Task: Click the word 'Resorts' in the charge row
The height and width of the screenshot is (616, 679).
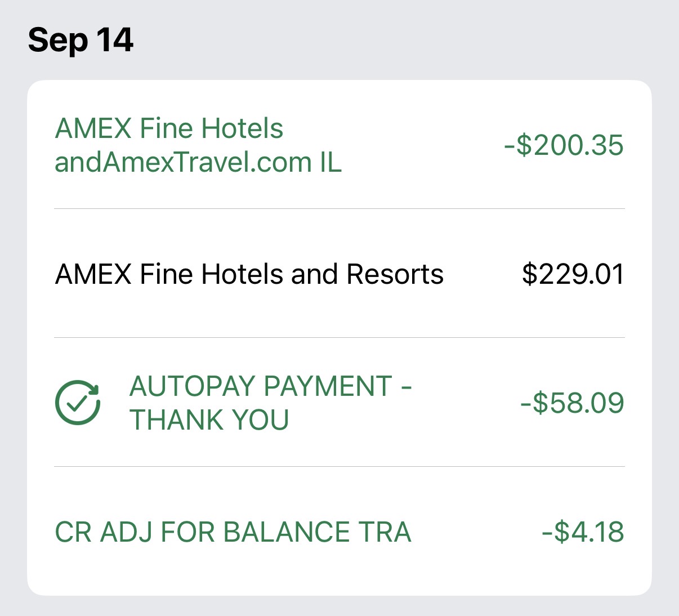Action: (395, 274)
